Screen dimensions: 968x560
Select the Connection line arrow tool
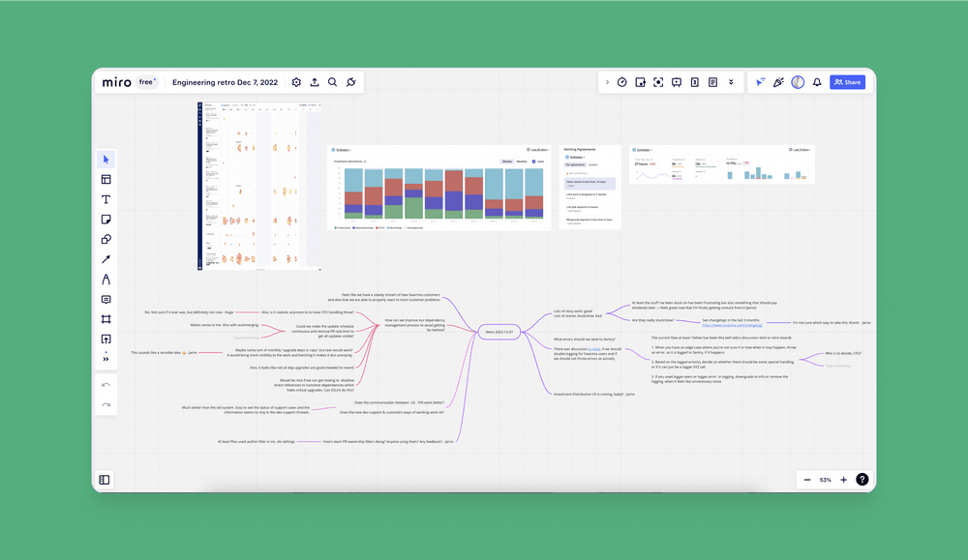[x=106, y=259]
